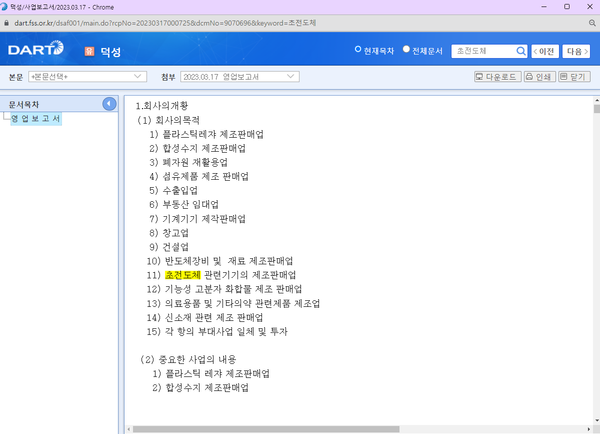
Task: Open the 본문선택 dropdown
Action: pyautogui.click(x=88, y=76)
